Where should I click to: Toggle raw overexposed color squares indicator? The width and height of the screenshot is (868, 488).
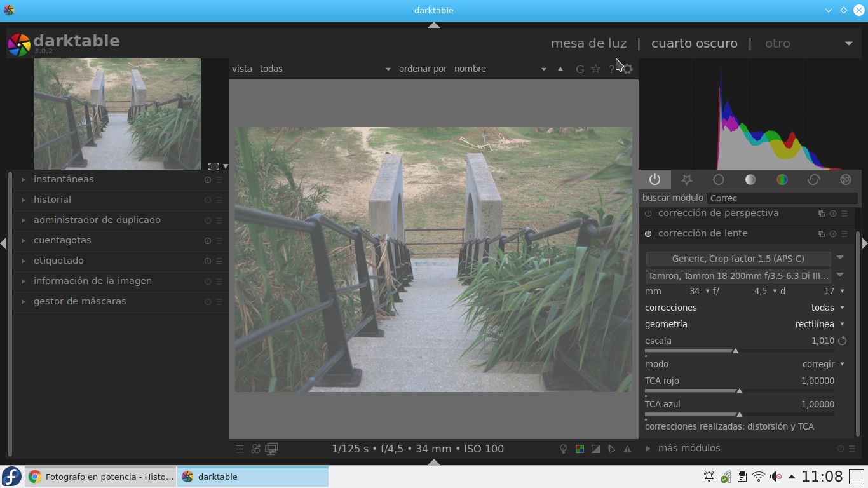(580, 449)
